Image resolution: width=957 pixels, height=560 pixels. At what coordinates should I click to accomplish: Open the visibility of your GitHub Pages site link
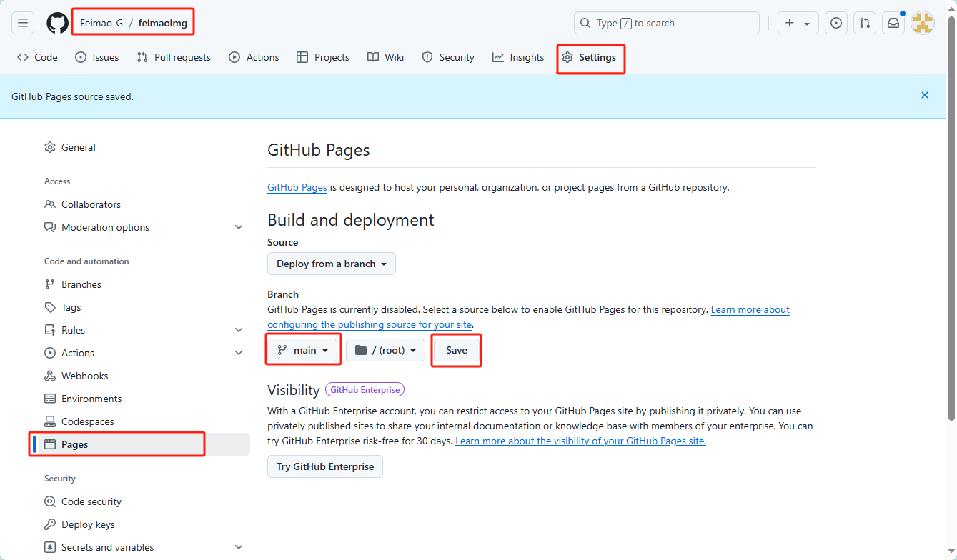580,441
